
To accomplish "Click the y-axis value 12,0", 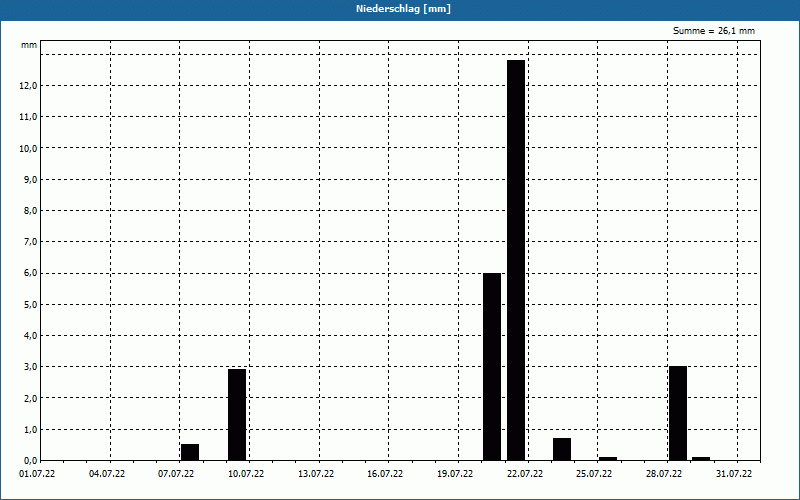I will coord(28,86).
